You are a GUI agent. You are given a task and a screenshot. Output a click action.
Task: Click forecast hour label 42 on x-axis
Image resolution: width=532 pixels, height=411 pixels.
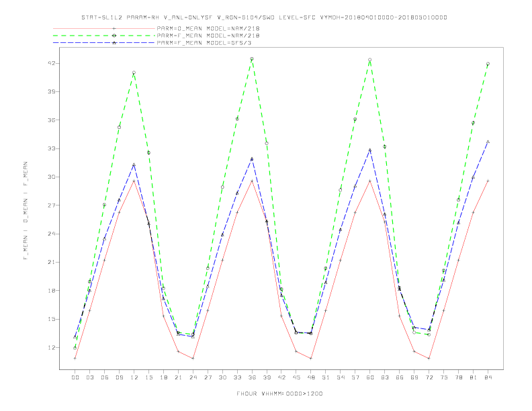pos(281,377)
